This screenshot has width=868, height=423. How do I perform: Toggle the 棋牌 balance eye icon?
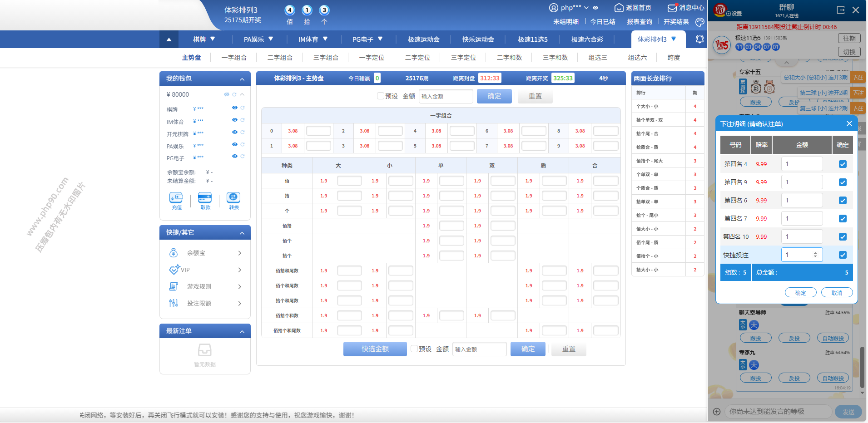(x=234, y=108)
